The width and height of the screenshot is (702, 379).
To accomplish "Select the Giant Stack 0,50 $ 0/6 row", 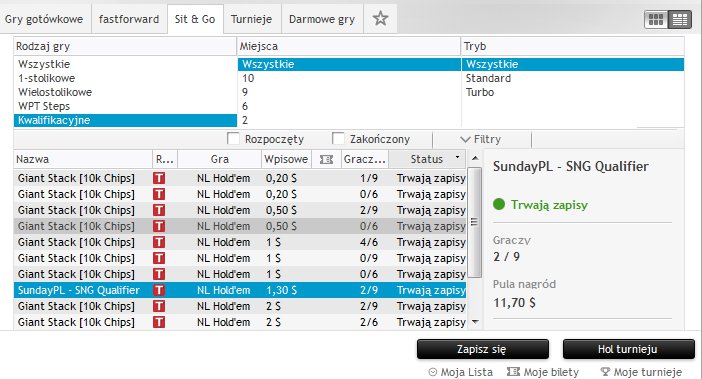I will [x=240, y=226].
